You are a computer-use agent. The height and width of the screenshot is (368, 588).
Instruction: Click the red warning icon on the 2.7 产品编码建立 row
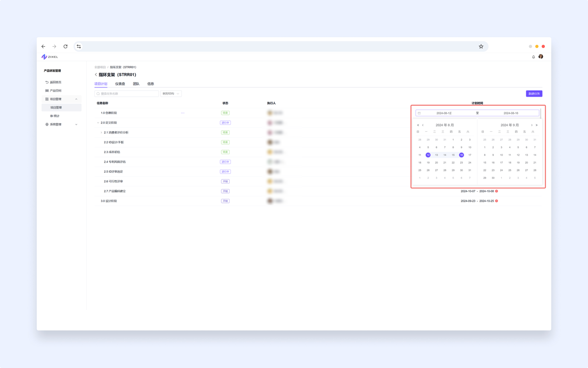pos(496,191)
